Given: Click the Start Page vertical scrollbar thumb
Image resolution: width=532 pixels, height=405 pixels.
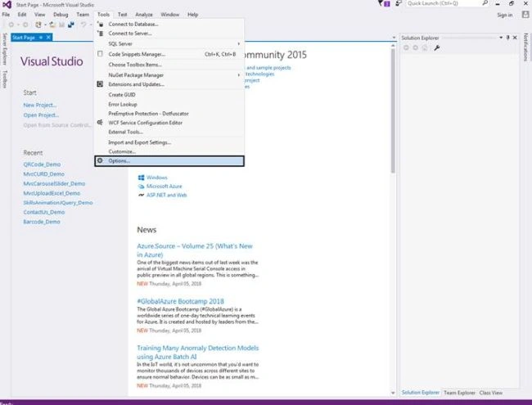Looking at the screenshot, I should [393, 110].
